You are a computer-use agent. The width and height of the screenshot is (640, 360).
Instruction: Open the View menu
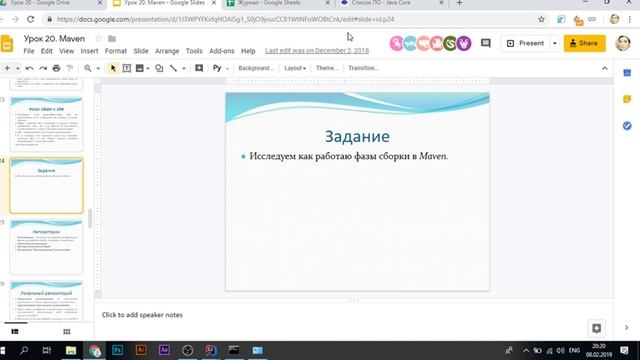coord(67,51)
